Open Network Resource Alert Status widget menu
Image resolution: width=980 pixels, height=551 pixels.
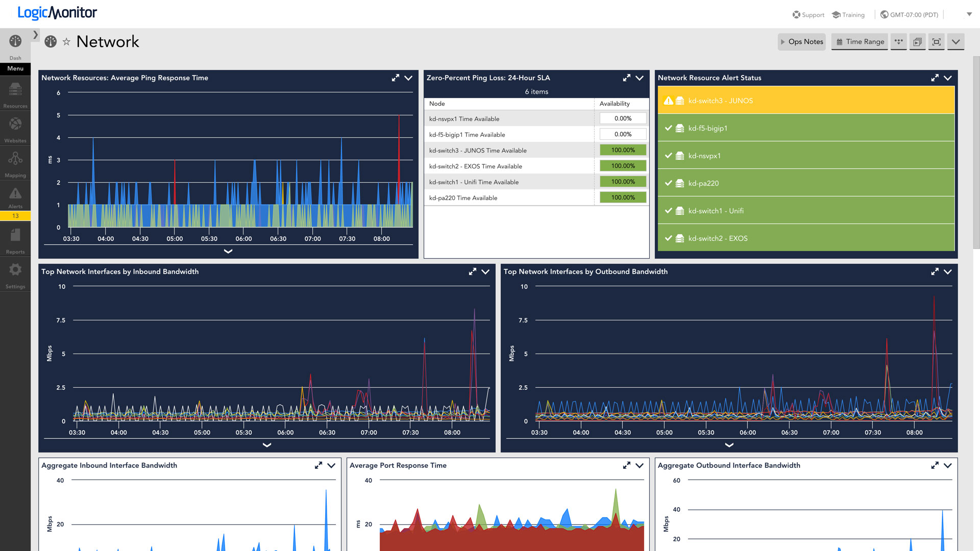[x=948, y=78]
